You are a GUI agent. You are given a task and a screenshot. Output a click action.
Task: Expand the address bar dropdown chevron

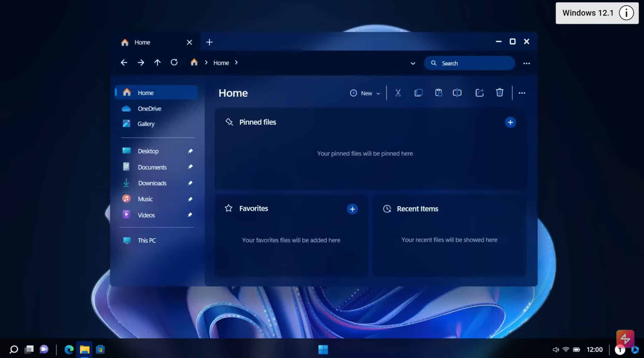click(413, 63)
